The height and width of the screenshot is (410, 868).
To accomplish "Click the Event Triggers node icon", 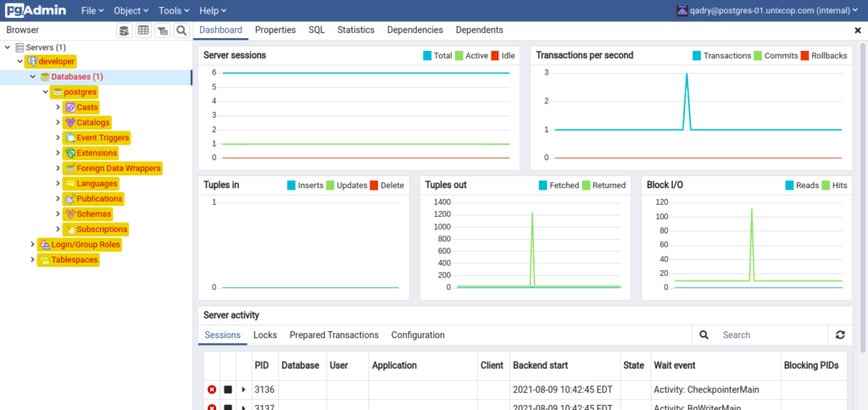I will 70,138.
